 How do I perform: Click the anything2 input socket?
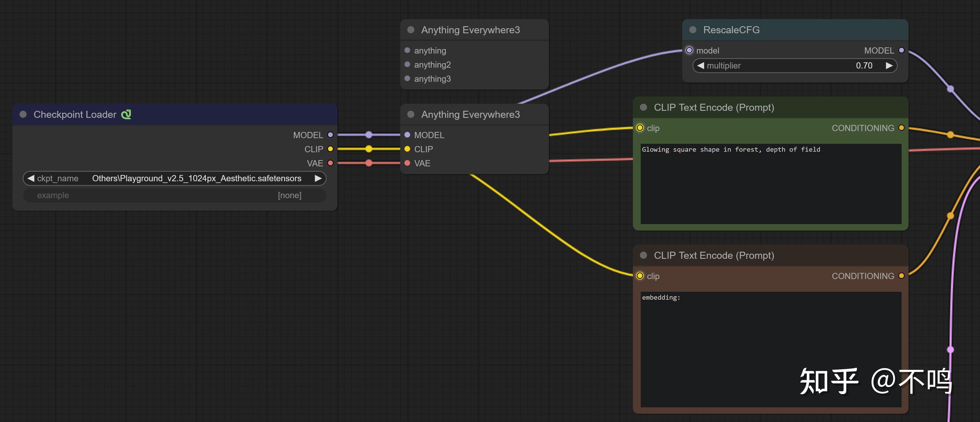(x=407, y=64)
